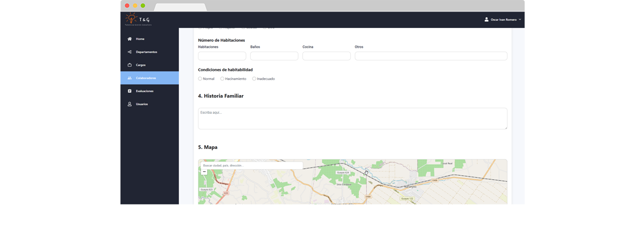Viewport: 644px width, 250px height.
Task: Mark the Inadecuado condition option
Action: 254,79
